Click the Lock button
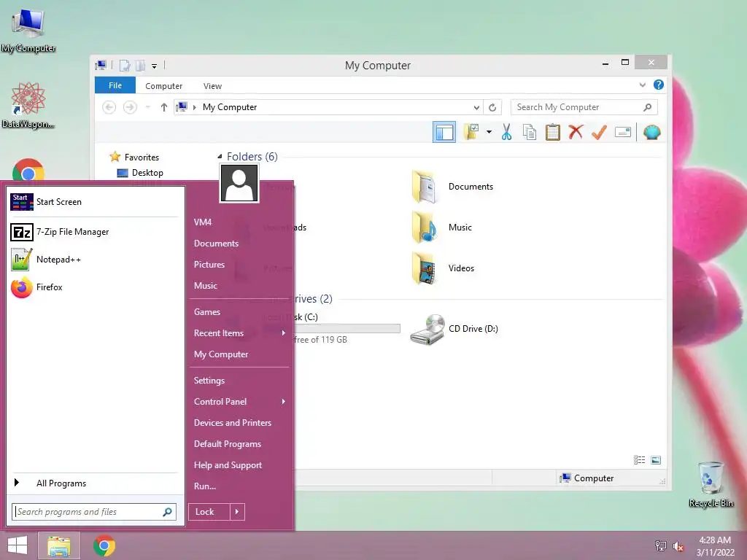747x560 pixels. pos(209,512)
